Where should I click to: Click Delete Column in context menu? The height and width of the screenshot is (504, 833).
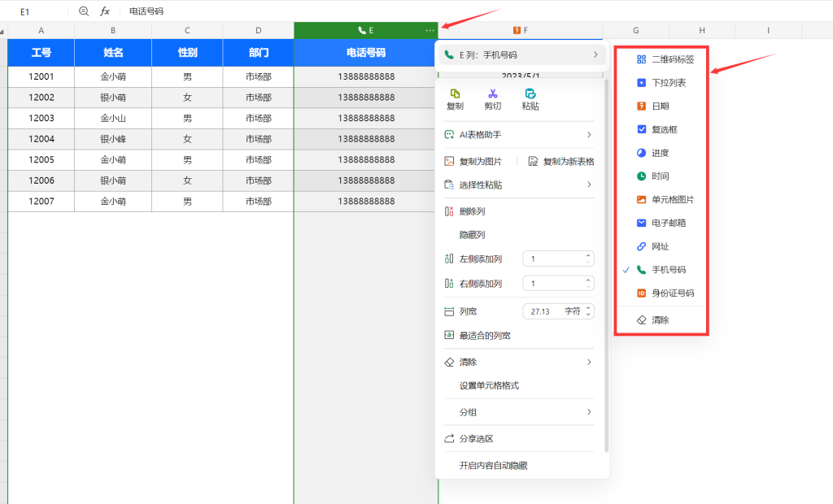472,211
